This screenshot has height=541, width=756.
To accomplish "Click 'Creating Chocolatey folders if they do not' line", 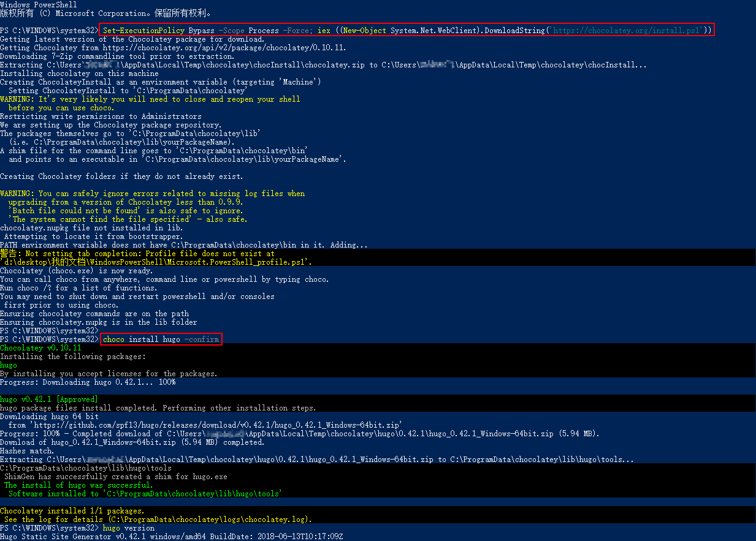I will [x=121, y=176].
